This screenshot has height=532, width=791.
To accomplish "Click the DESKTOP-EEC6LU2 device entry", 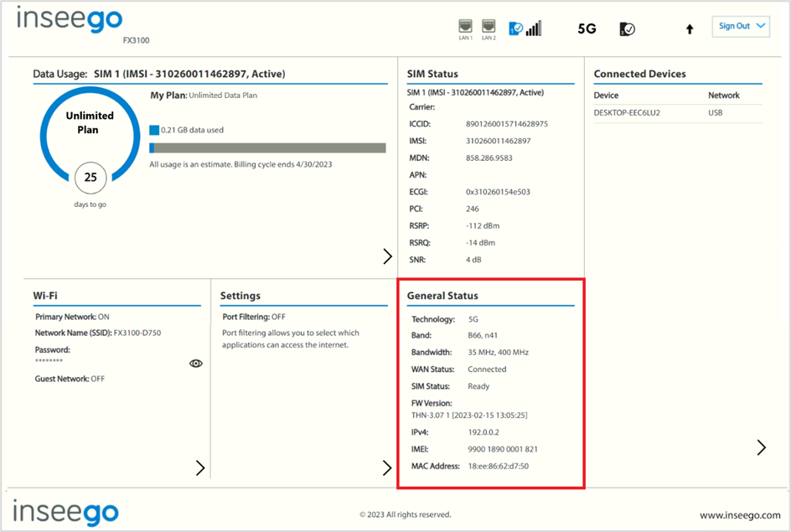I will [x=627, y=113].
